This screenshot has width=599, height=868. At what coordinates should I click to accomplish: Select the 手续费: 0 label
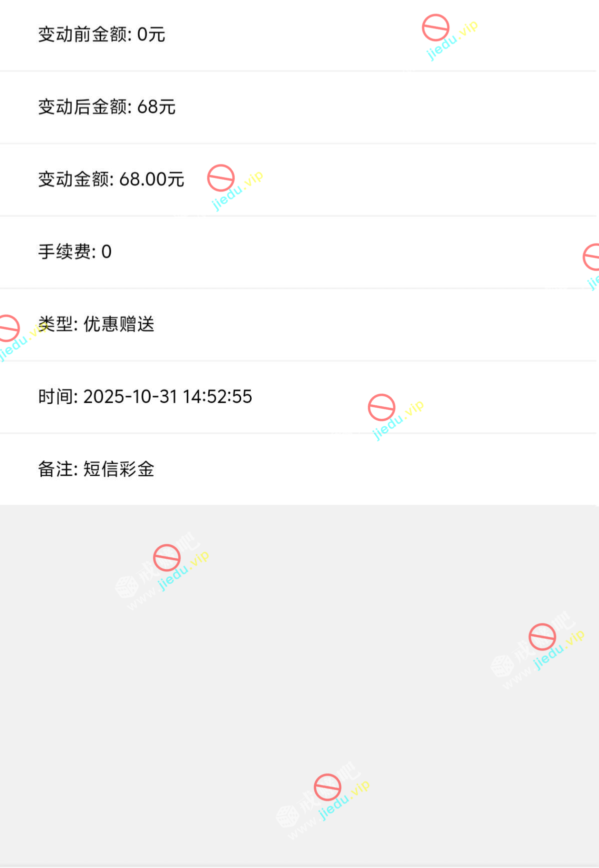75,252
